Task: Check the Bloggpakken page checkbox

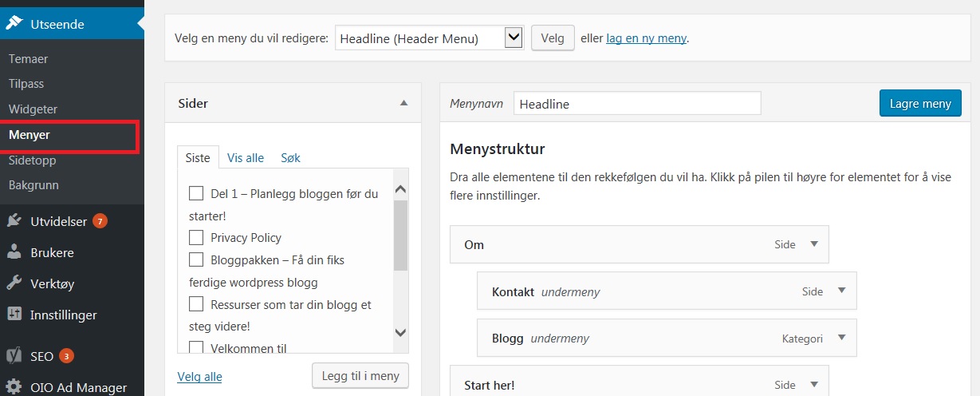Action: coord(196,259)
